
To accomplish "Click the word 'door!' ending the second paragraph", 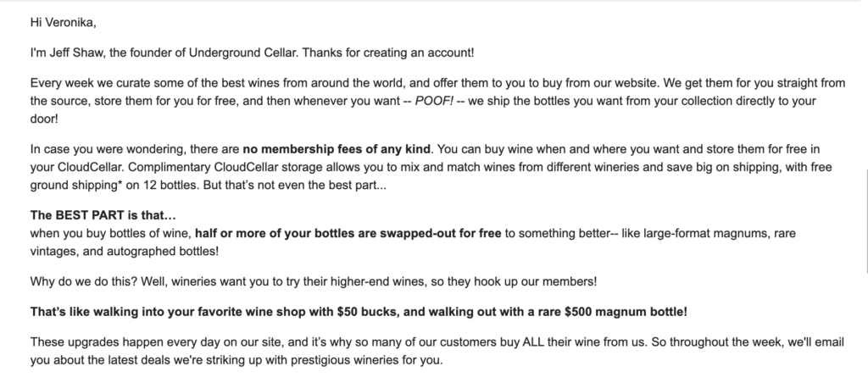I will [x=44, y=119].
